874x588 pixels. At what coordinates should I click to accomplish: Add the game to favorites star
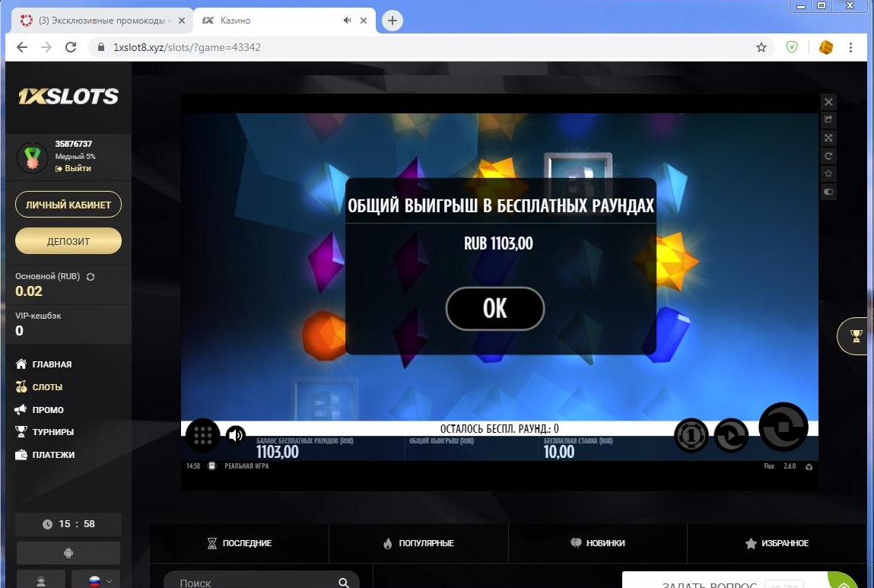tap(828, 173)
